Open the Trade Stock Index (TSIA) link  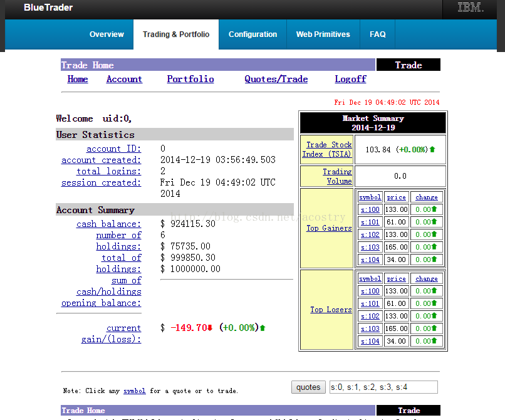point(328,149)
